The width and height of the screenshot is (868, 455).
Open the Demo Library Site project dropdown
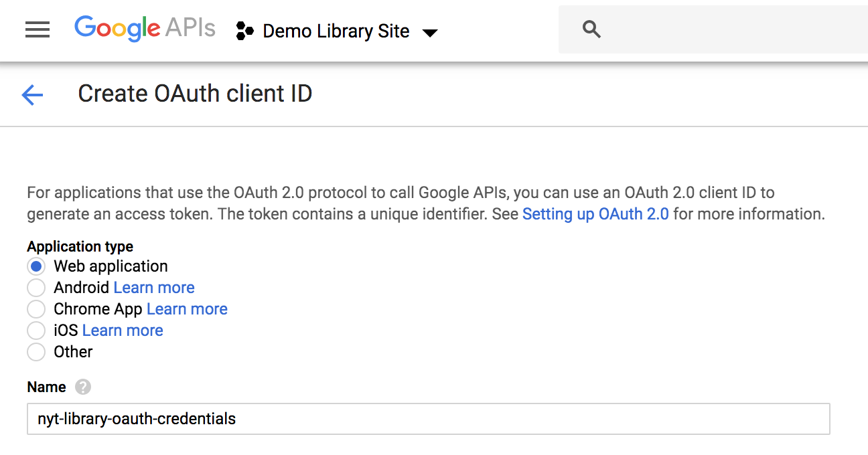click(430, 32)
